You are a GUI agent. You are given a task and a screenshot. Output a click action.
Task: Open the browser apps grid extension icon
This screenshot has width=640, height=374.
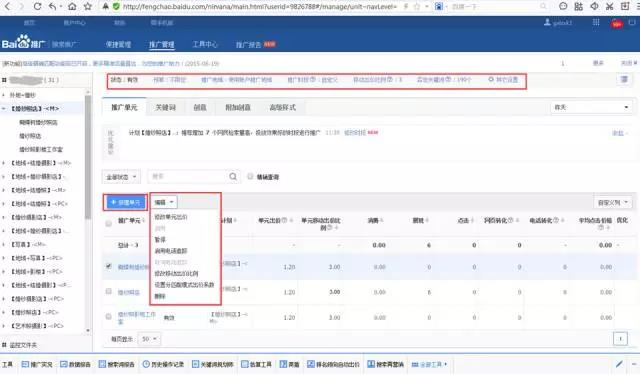coord(578,6)
